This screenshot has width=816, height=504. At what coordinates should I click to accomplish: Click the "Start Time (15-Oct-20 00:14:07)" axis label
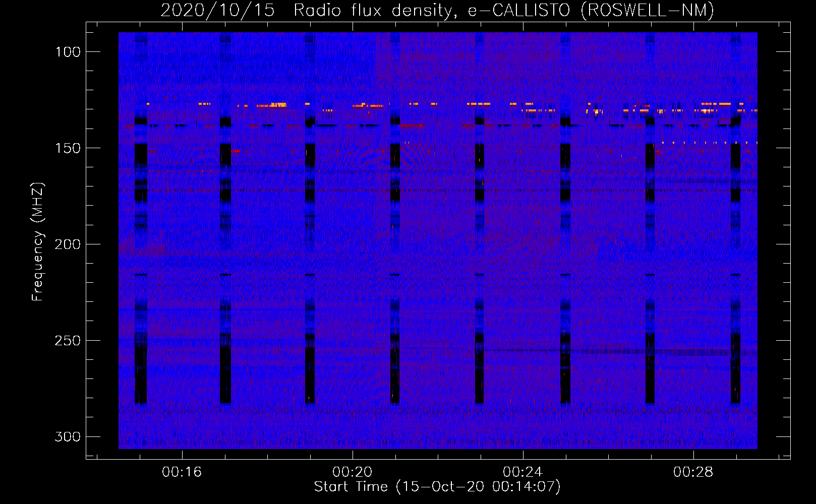[437, 487]
